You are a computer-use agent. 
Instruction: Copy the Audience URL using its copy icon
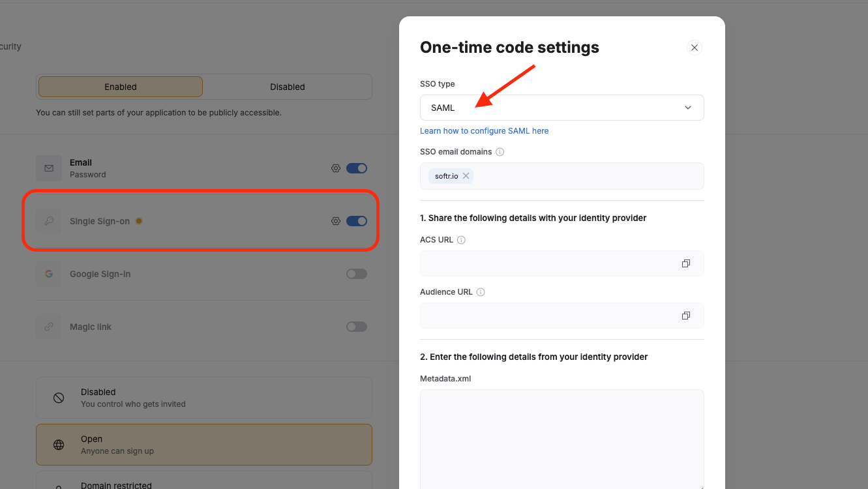tap(685, 315)
